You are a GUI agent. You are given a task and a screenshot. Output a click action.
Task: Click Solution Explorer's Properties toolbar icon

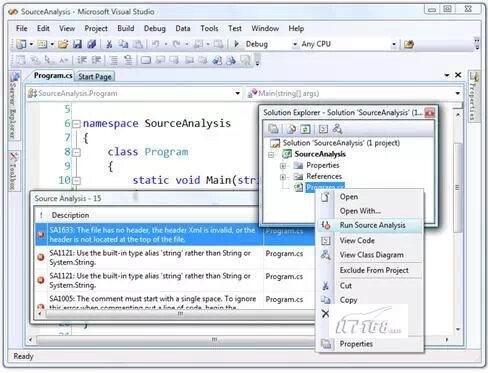(x=274, y=129)
